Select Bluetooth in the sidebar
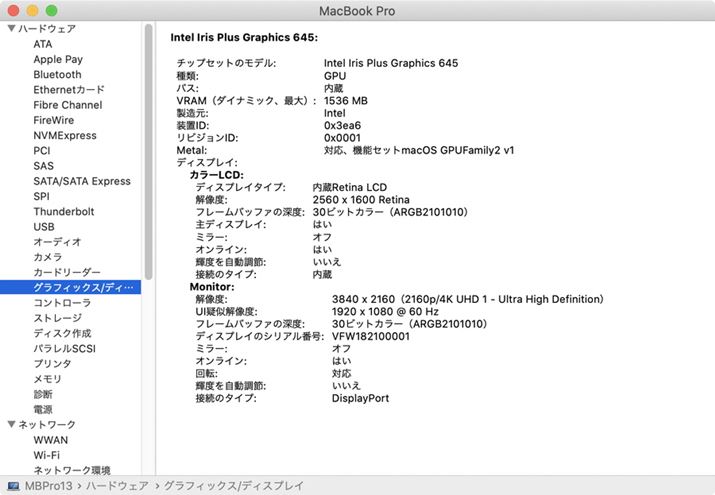The width and height of the screenshot is (715, 495). [x=57, y=75]
